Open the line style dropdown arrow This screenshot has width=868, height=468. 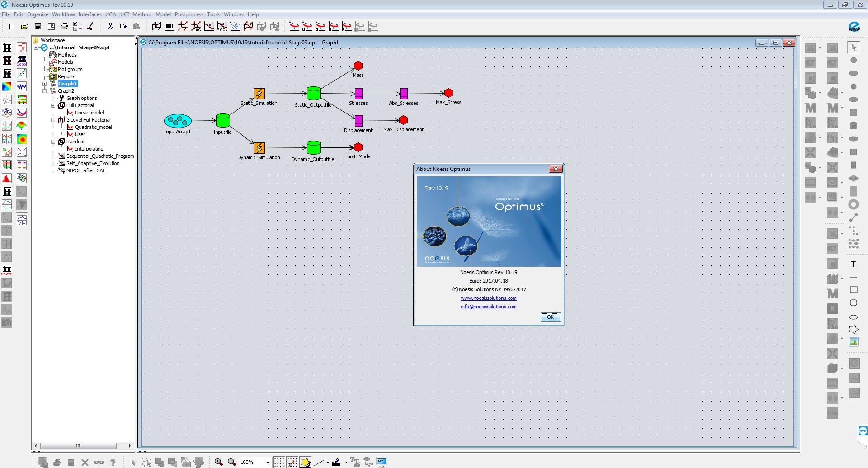pyautogui.click(x=328, y=462)
